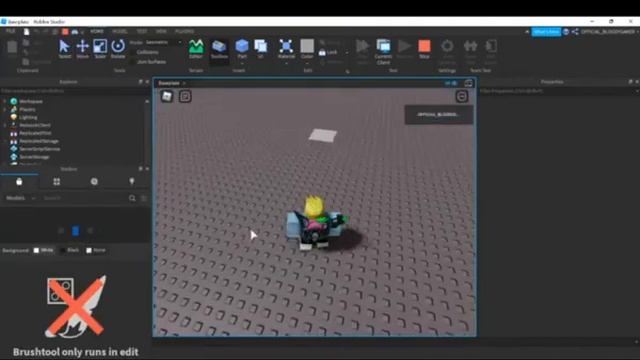Expand the Workspace tree node
640x360 pixels.
(x=5, y=101)
